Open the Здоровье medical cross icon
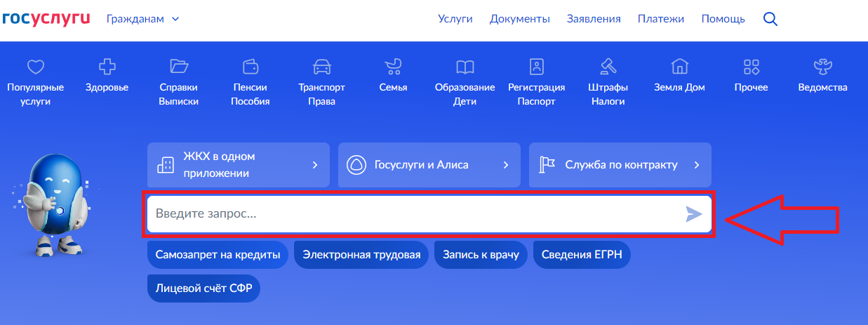 [107, 67]
